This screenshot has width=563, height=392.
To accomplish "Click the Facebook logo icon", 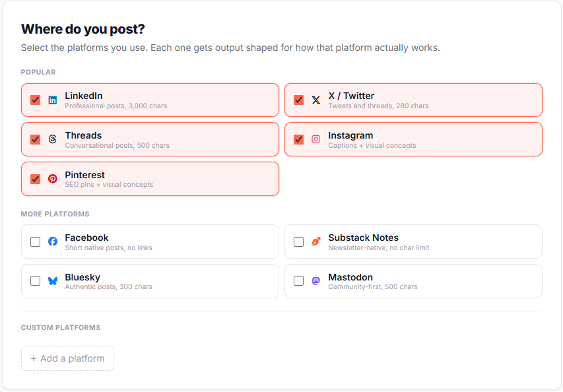I will click(52, 242).
